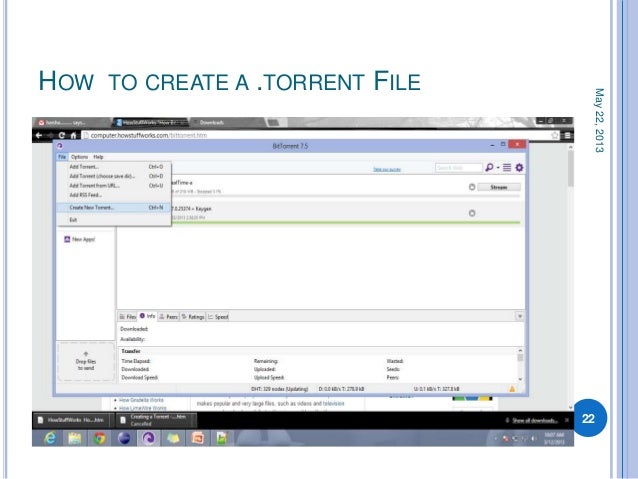Click the browser reload icon
Screen dimensions: 638x479
pos(61,135)
